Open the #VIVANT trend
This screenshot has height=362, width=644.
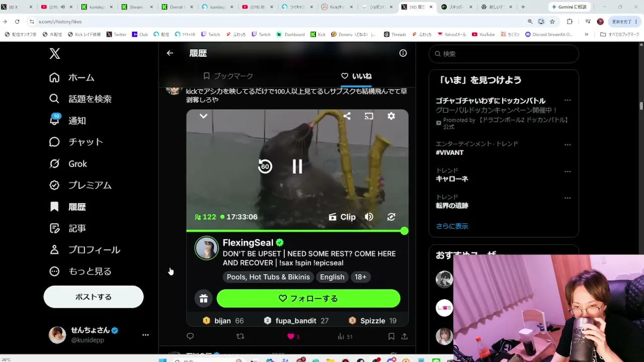[450, 152]
